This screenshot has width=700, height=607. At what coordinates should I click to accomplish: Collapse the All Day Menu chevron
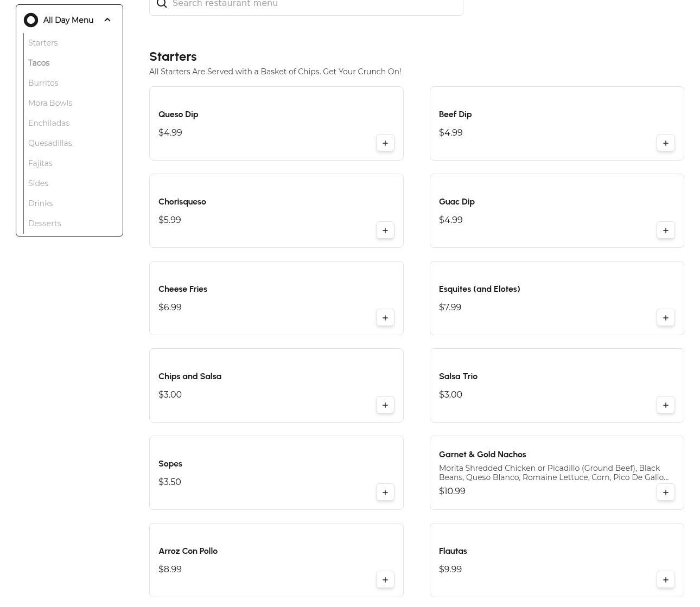click(x=107, y=20)
